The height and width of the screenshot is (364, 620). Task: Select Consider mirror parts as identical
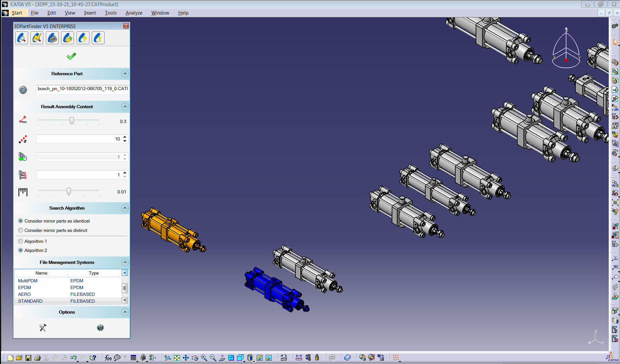point(21,221)
